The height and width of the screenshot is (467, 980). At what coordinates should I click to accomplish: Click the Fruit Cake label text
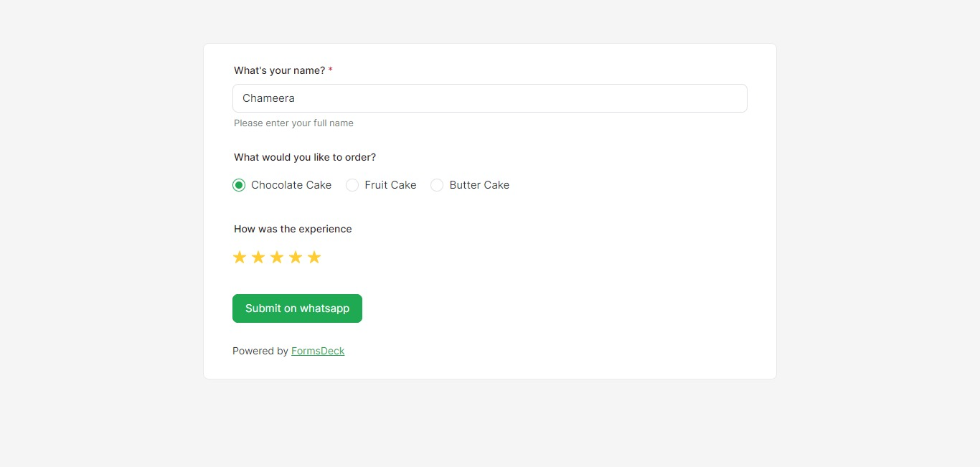click(390, 184)
